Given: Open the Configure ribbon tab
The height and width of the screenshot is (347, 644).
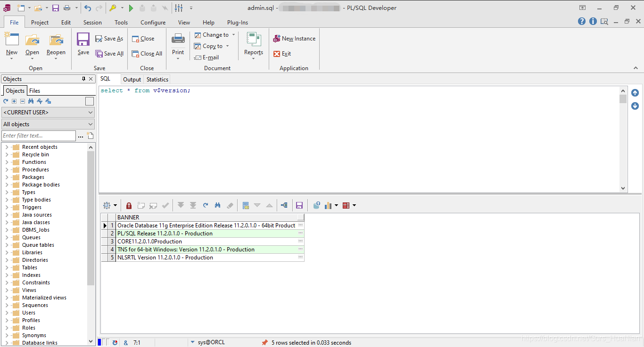Looking at the screenshot, I should coord(153,22).
